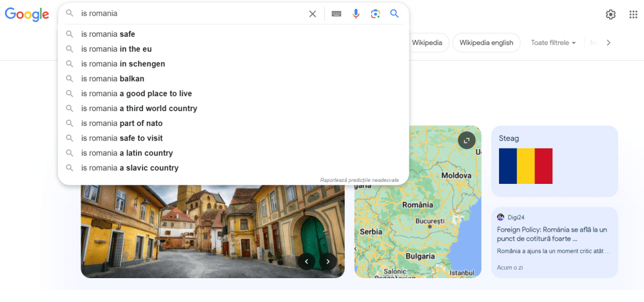644x302 pixels.
Task: Select the Wikipedia english filter chip
Action: (486, 43)
